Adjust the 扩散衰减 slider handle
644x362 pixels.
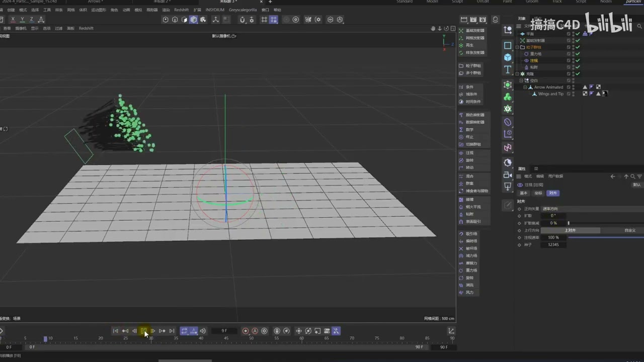tap(569, 223)
